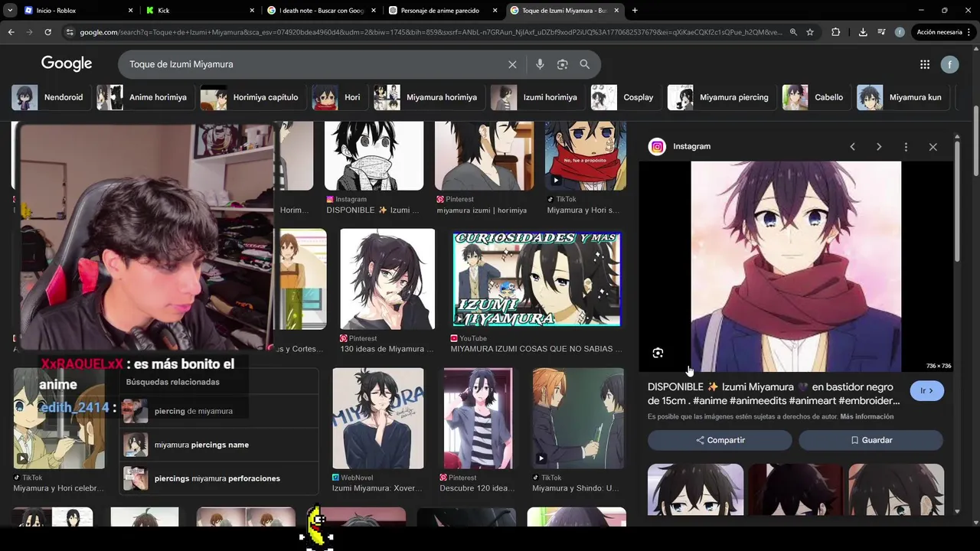Click the Guardar button

(871, 440)
